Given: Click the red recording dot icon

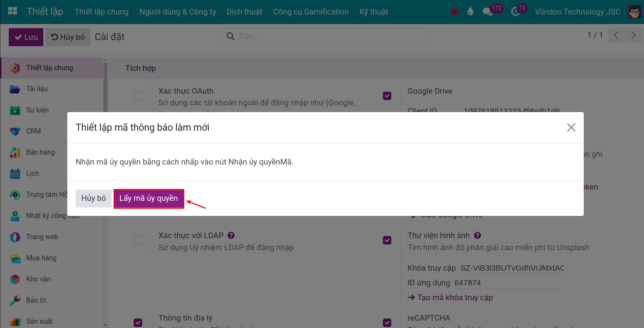Looking at the screenshot, I should 455,12.
